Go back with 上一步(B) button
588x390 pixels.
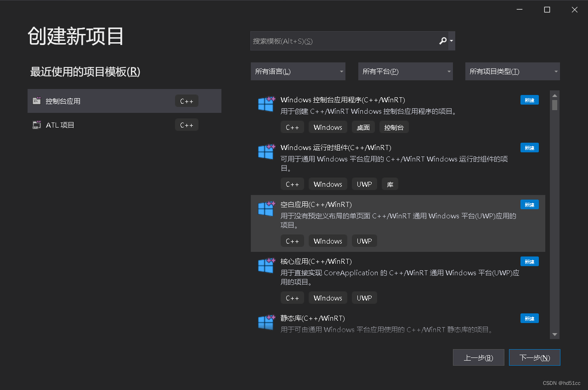point(479,357)
